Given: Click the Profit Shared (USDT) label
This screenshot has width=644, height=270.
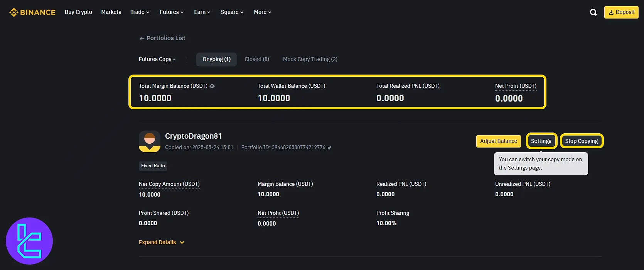Looking at the screenshot, I should 164,213.
